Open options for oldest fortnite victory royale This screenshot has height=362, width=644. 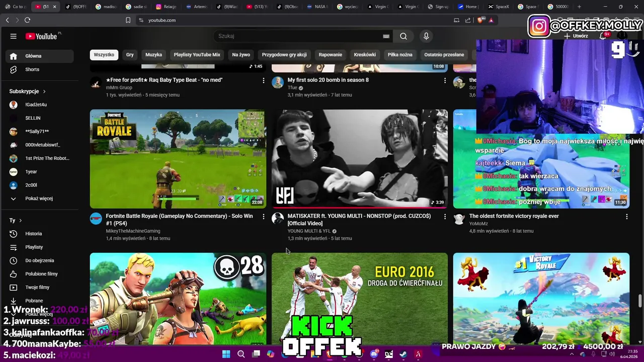point(626,217)
